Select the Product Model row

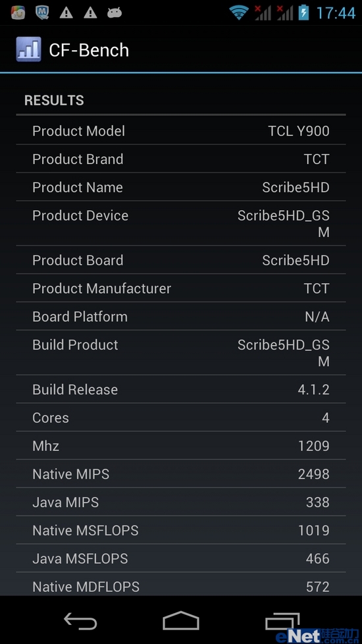tap(181, 130)
